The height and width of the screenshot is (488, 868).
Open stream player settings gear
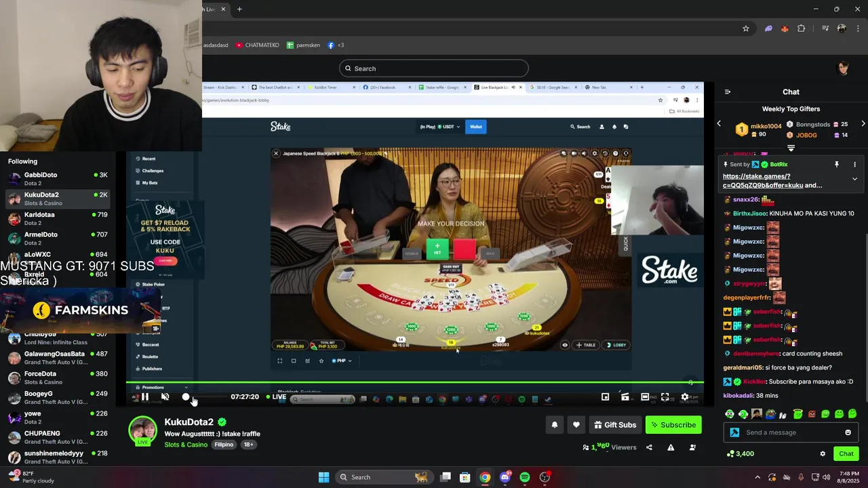coord(685,396)
